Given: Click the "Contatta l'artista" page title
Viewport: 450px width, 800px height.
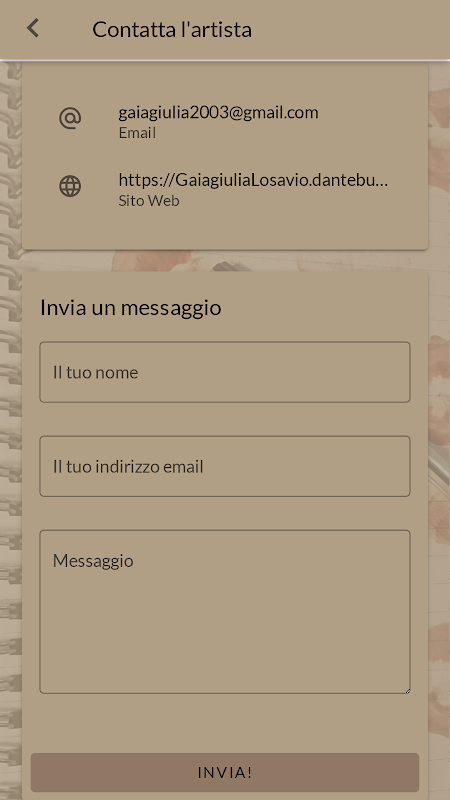Looking at the screenshot, I should click(x=172, y=30).
